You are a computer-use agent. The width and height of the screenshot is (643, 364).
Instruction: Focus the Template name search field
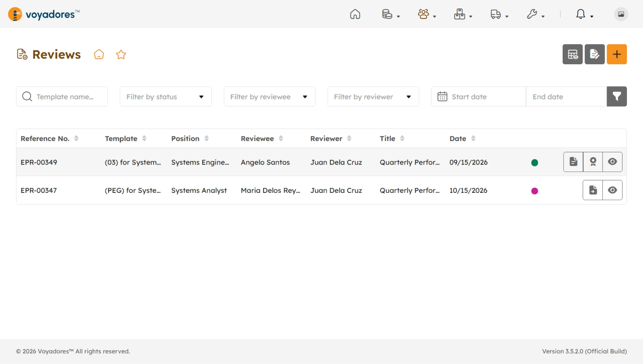tap(62, 96)
